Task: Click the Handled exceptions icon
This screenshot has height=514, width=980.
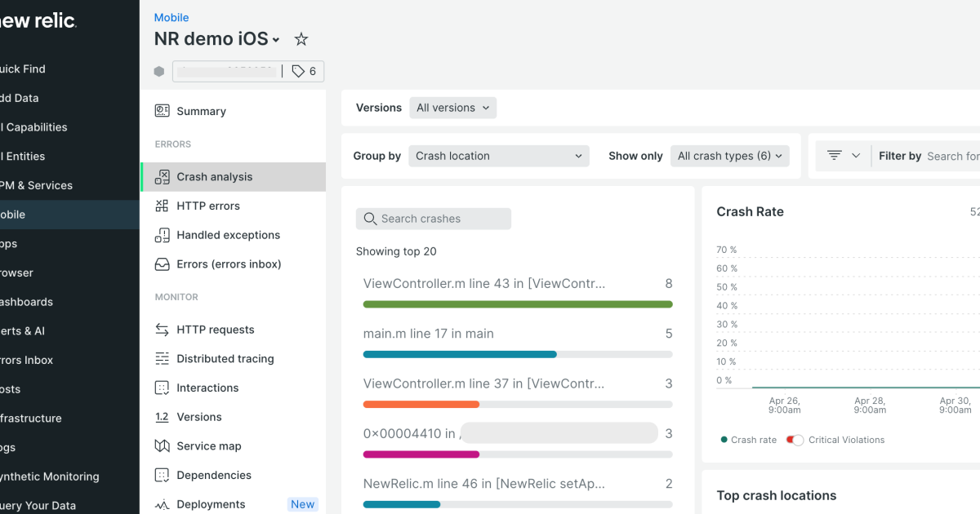Action: click(x=163, y=235)
